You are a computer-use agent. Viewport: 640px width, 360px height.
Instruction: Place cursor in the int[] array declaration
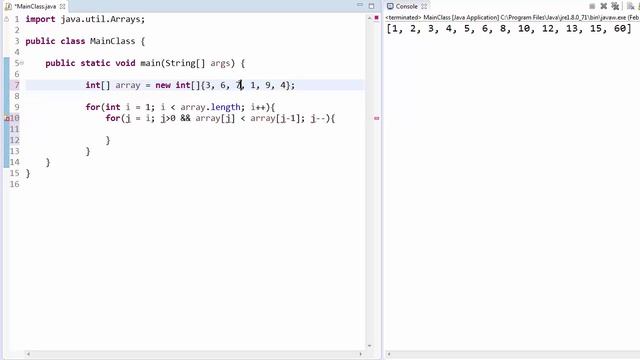190,85
